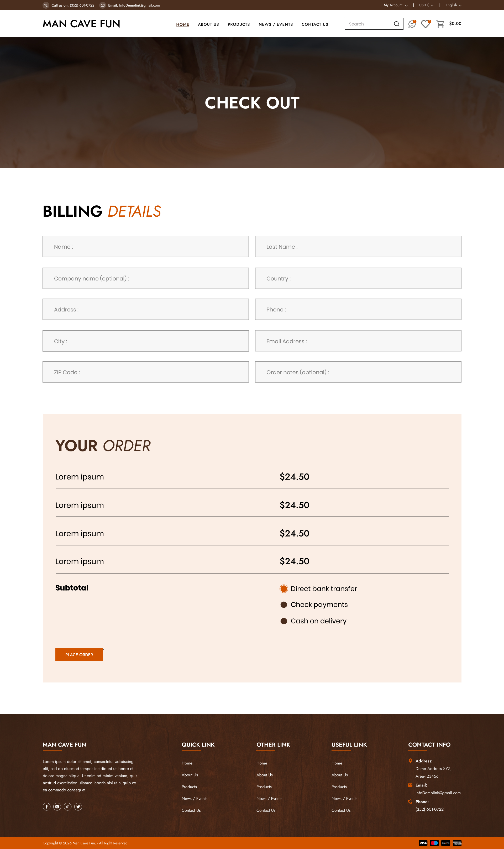The height and width of the screenshot is (849, 504).
Task: Focus the ZIP Code field
Action: click(145, 372)
